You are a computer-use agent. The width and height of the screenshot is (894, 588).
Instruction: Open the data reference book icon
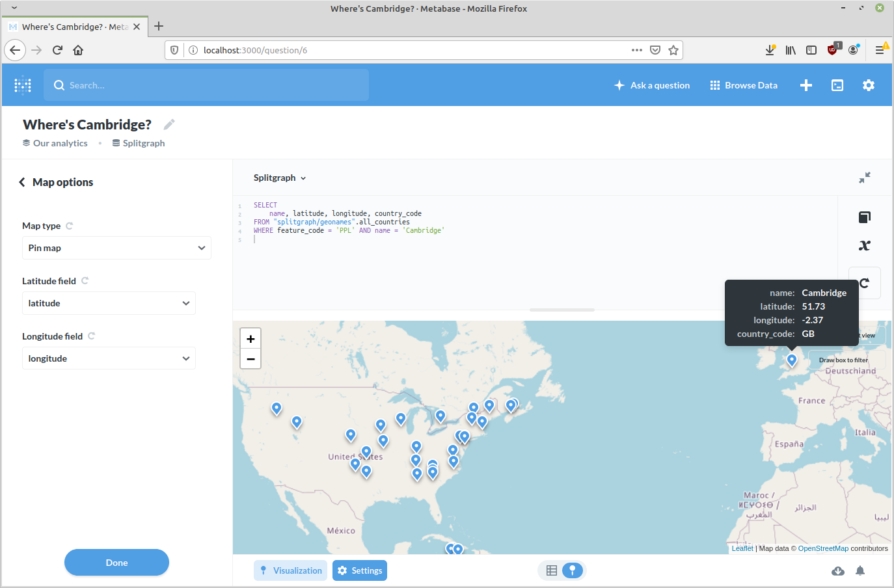click(x=865, y=217)
